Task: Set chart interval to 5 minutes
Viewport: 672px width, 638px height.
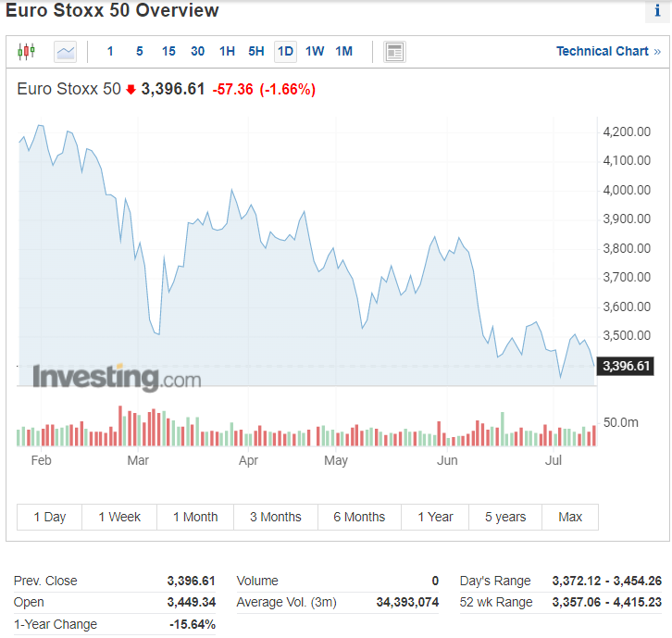Action: point(139,52)
